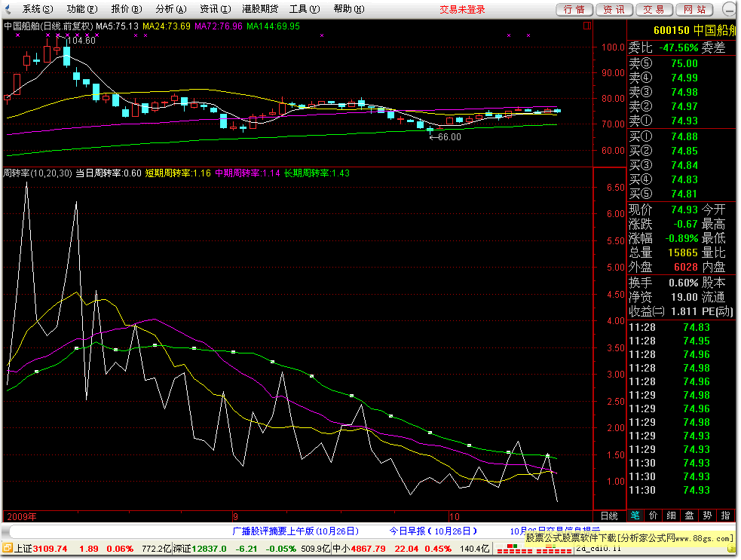The width and height of the screenshot is (741, 560).
Task: Select the 11:28 74.83 tick row
Action: coord(681,327)
